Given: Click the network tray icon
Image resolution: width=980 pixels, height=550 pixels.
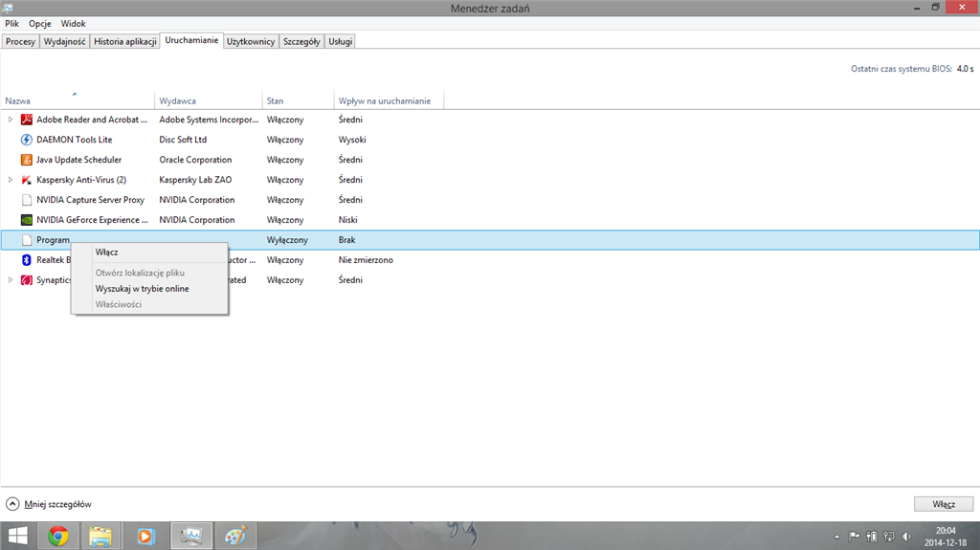Looking at the screenshot, I should click(889, 537).
